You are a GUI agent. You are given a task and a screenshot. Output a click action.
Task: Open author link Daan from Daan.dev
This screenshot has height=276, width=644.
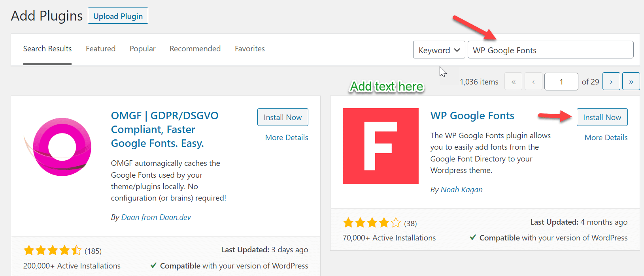click(156, 217)
